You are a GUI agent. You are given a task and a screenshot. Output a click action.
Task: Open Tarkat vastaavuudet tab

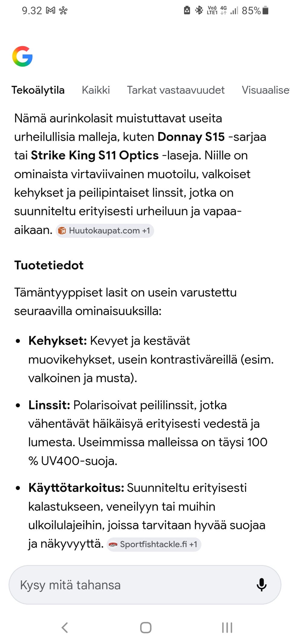(x=176, y=90)
